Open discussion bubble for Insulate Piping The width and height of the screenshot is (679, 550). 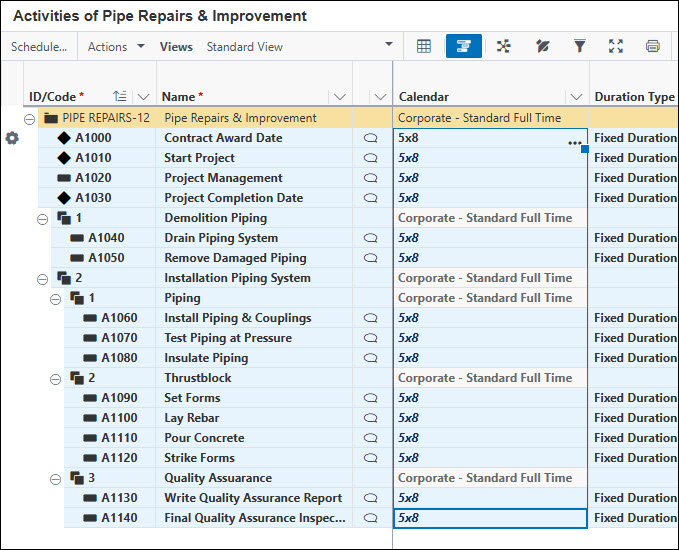[x=371, y=358]
